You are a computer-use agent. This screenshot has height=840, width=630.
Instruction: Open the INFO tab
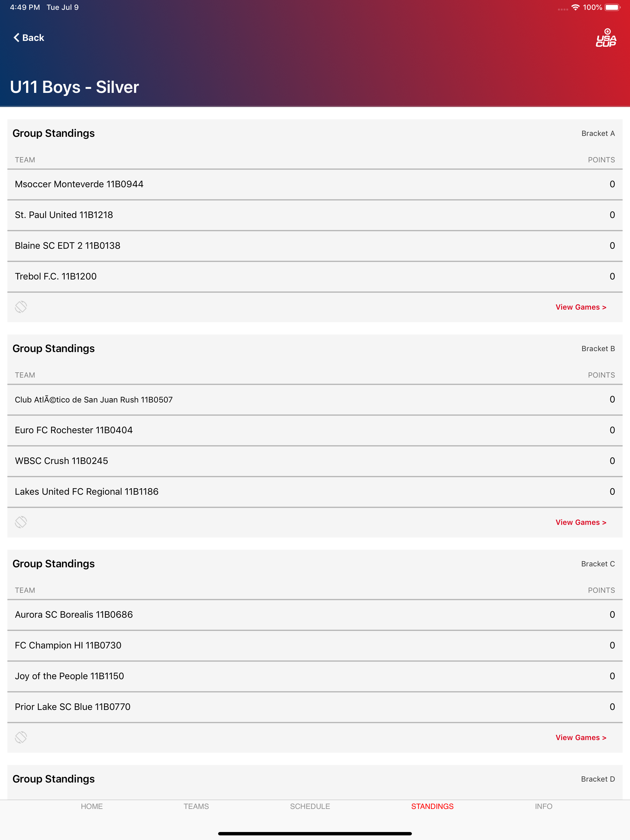pyautogui.click(x=544, y=806)
